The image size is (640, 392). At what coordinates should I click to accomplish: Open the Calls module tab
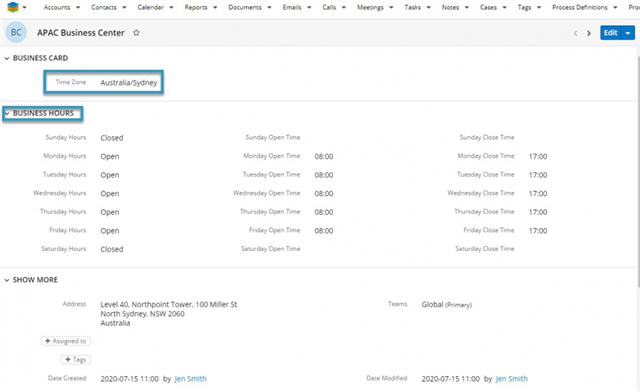pyautogui.click(x=329, y=7)
